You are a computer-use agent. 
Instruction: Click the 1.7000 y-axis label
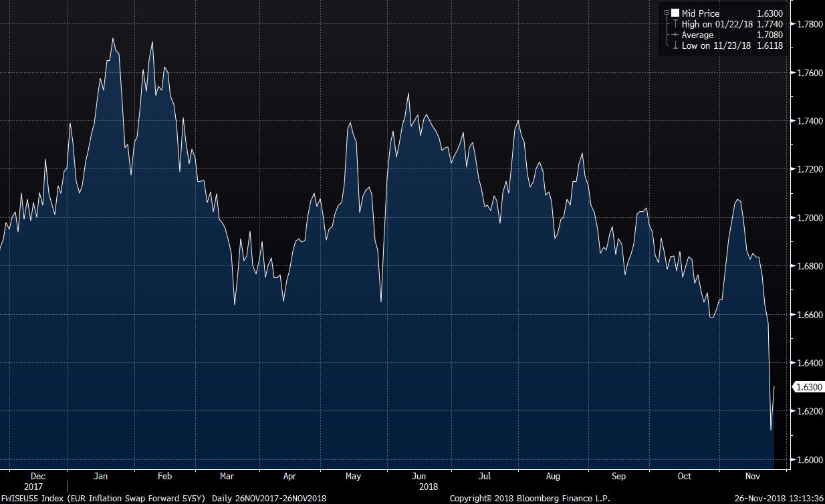click(810, 218)
